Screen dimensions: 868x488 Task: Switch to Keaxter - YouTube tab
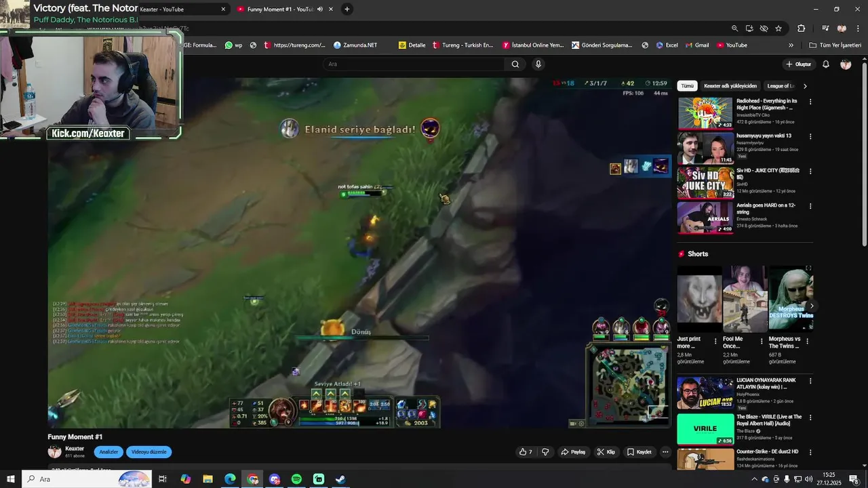click(x=176, y=9)
